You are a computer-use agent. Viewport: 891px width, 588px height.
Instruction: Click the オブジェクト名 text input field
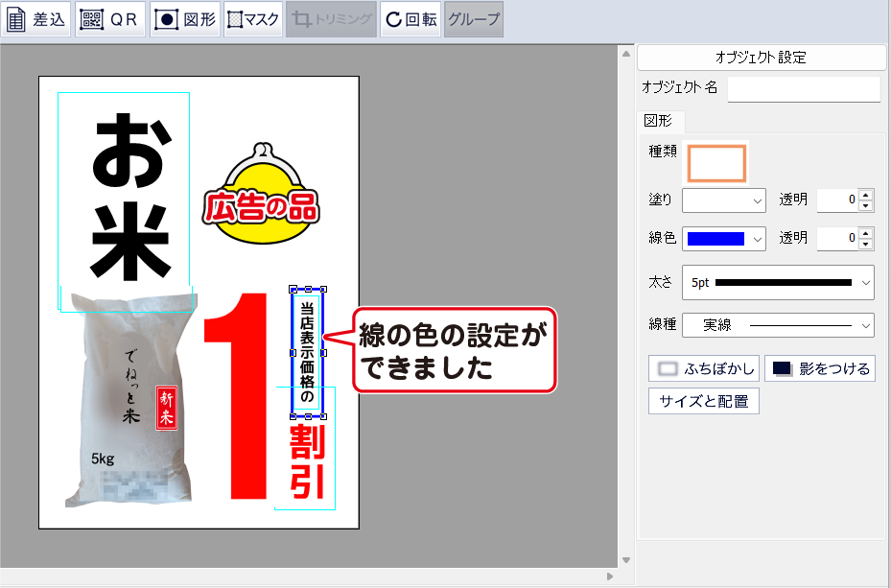point(804,88)
